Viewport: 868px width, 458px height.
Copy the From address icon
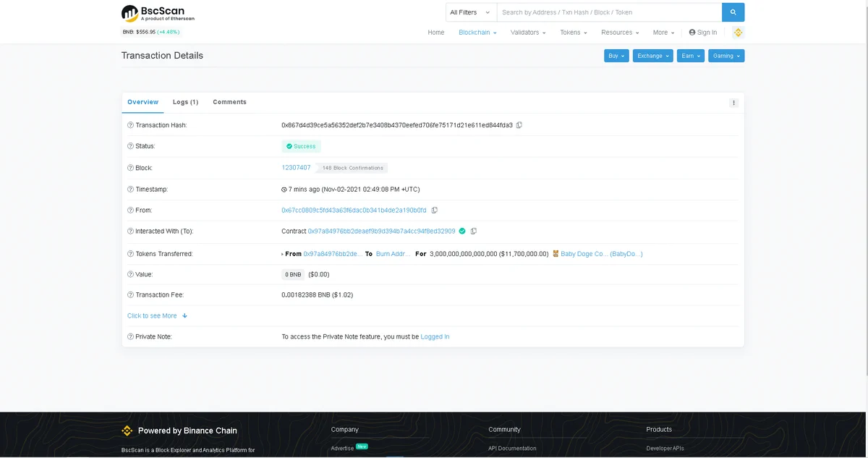coord(435,211)
